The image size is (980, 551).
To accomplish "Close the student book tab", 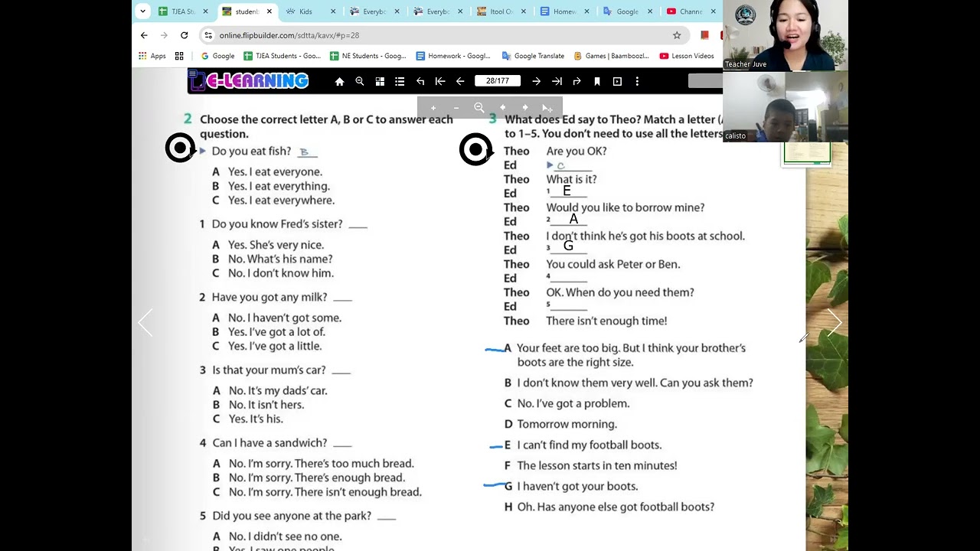I will [269, 11].
